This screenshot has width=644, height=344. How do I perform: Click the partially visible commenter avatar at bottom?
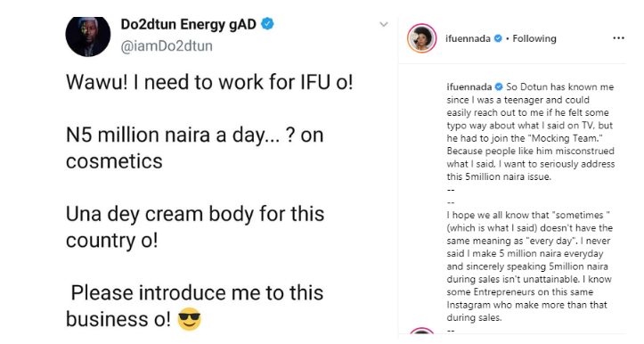(422, 332)
